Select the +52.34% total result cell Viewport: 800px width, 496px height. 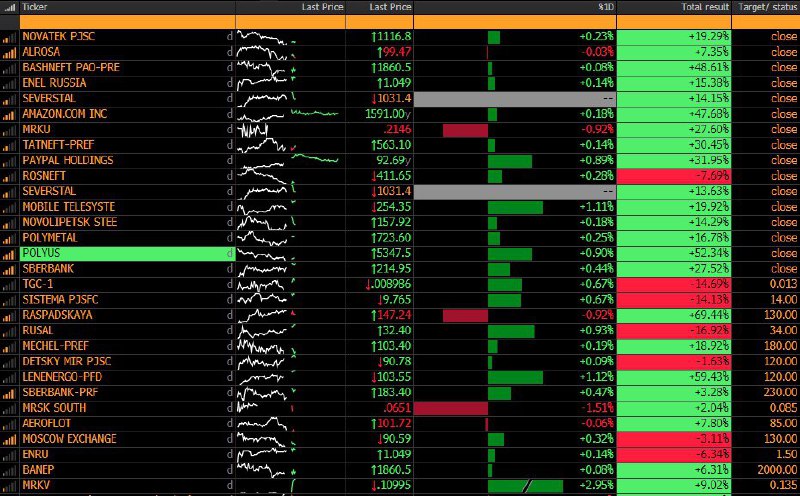pyautogui.click(x=674, y=253)
